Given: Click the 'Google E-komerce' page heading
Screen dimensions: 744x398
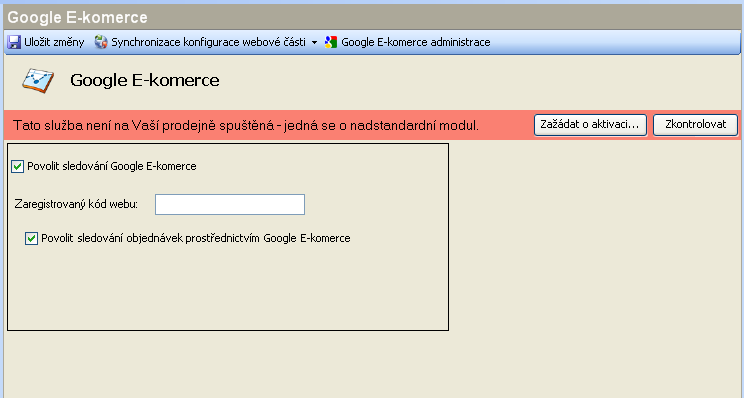Looking at the screenshot, I should [x=145, y=80].
